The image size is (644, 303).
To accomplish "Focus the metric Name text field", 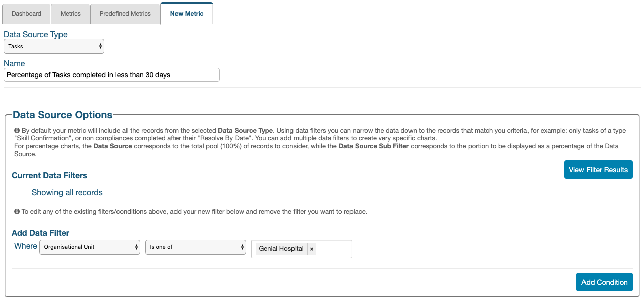I will 111,75.
